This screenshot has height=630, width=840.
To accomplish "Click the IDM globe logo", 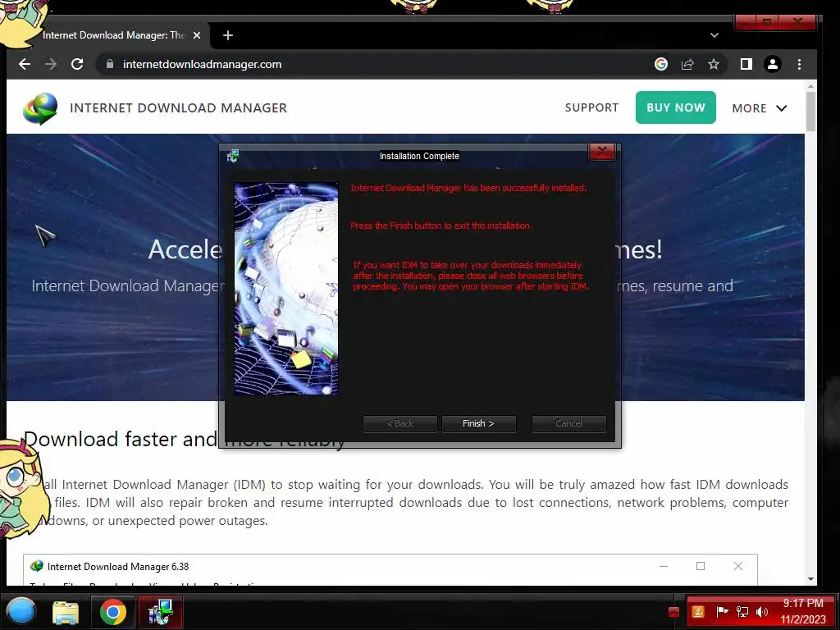I will coord(40,108).
